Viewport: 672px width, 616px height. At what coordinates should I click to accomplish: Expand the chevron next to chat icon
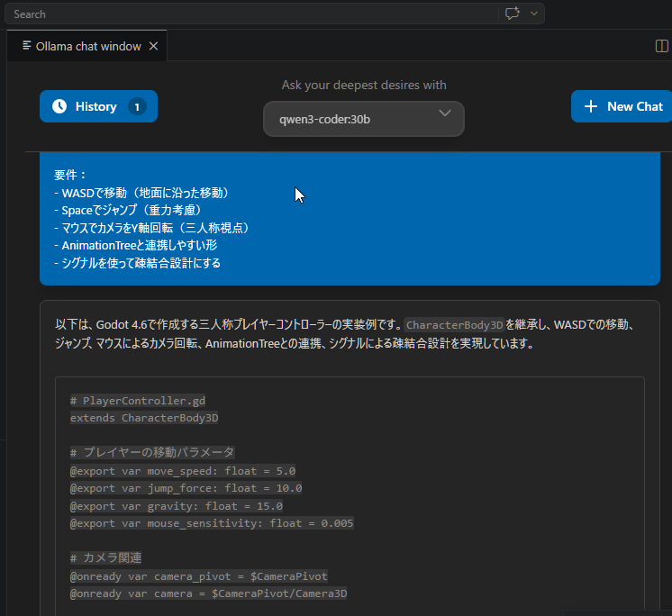pos(534,14)
